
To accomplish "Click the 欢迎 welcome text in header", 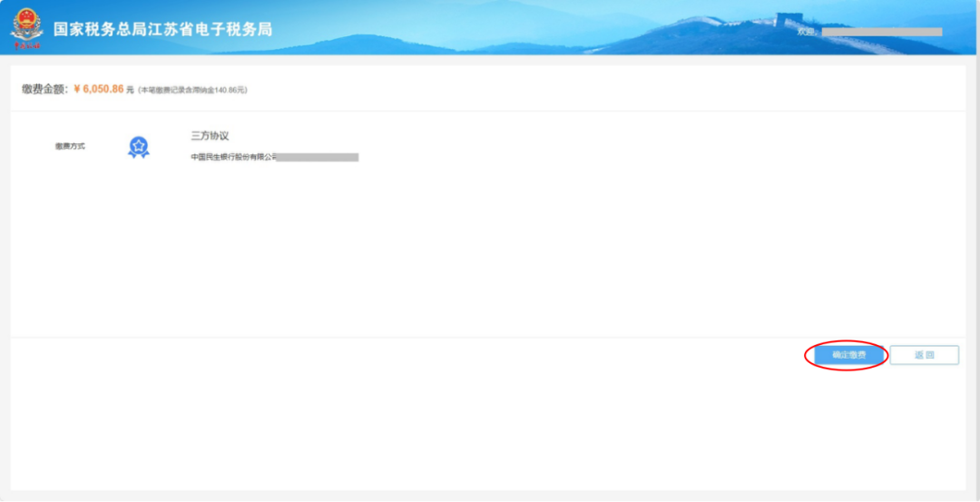I will click(x=807, y=32).
